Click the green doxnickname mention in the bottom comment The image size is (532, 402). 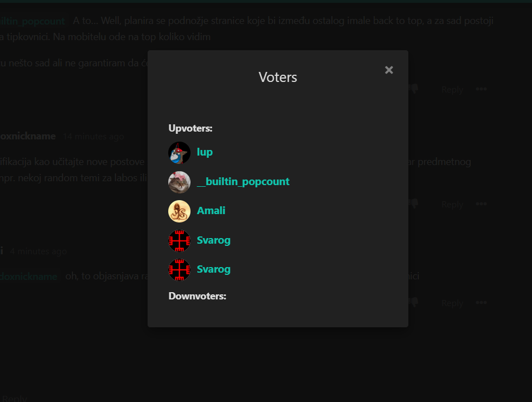(28, 277)
